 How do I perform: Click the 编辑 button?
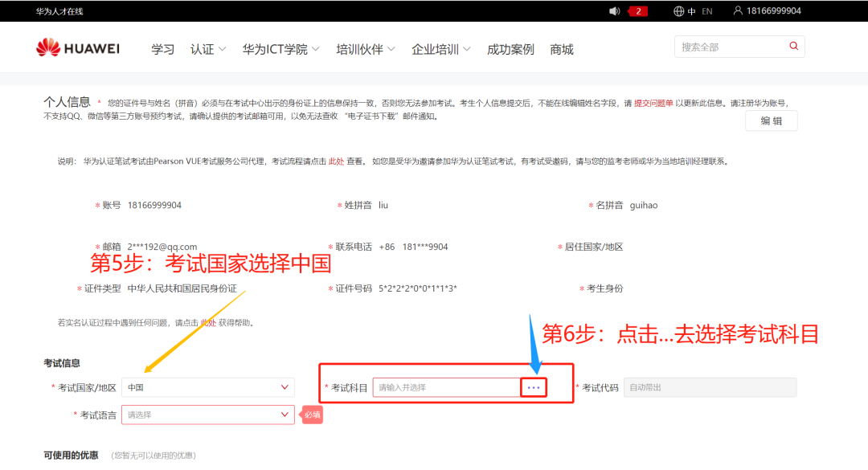tap(771, 121)
